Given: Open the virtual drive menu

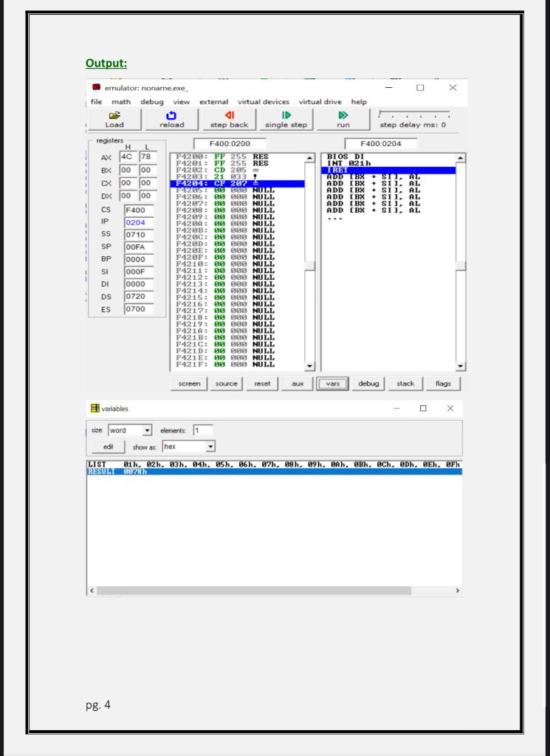Looking at the screenshot, I should [320, 102].
